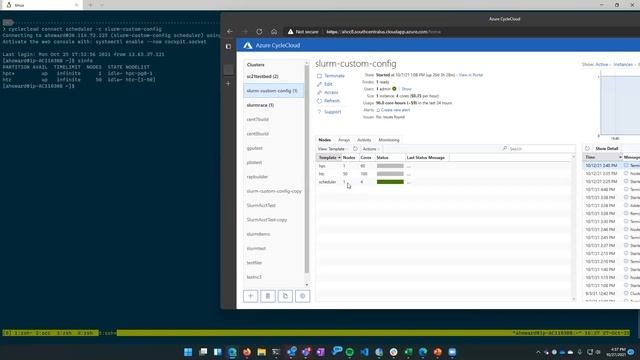Click the cluster Refresh icon
The width and height of the screenshot is (640, 360).
pos(320,100)
